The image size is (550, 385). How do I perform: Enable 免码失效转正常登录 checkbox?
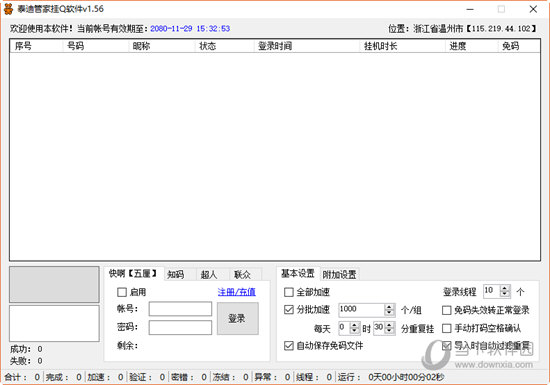pos(446,310)
